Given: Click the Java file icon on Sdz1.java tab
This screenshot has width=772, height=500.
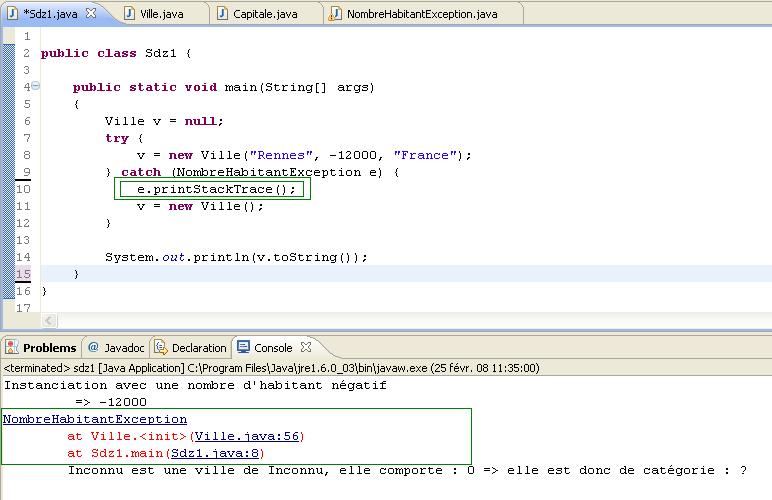Looking at the screenshot, I should (x=13, y=14).
